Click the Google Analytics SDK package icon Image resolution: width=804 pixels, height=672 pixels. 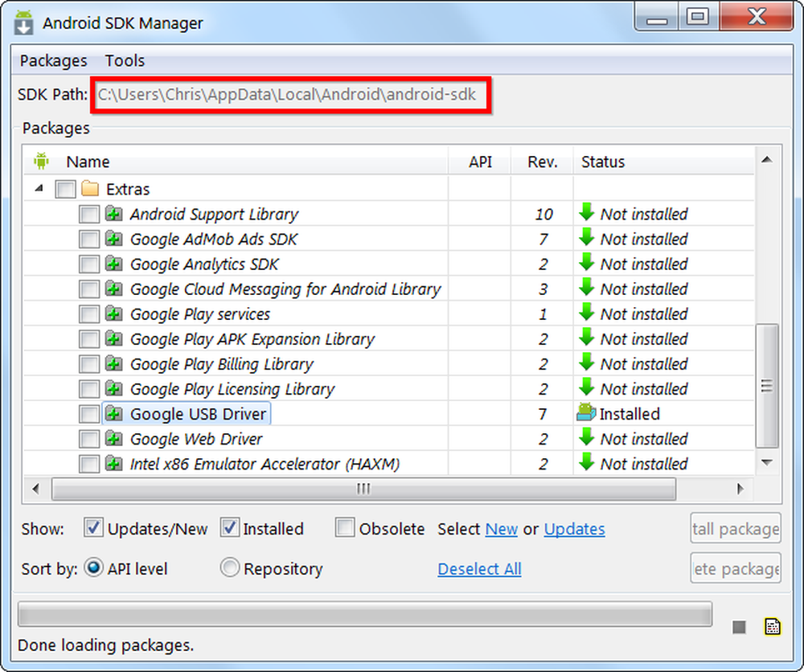(114, 264)
